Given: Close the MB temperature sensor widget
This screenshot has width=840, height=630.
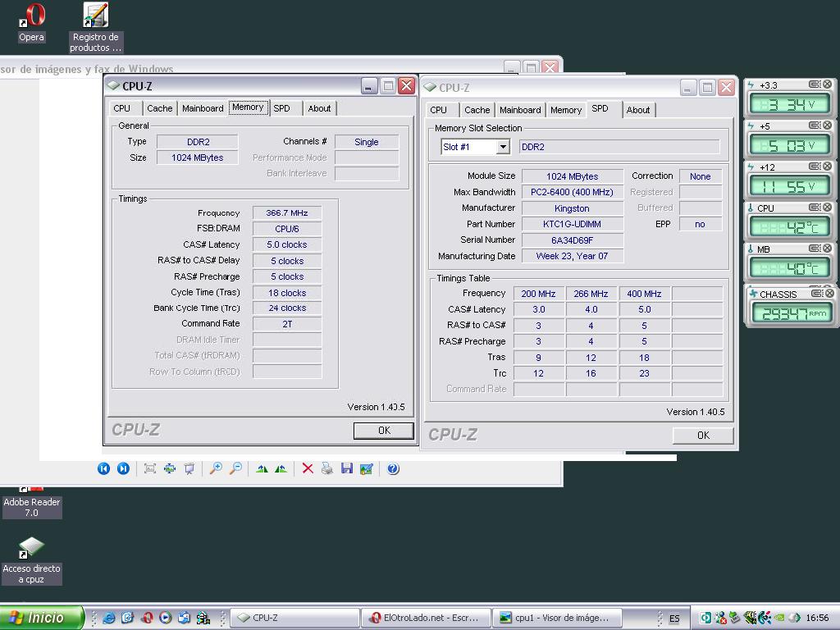Looking at the screenshot, I should [828, 249].
